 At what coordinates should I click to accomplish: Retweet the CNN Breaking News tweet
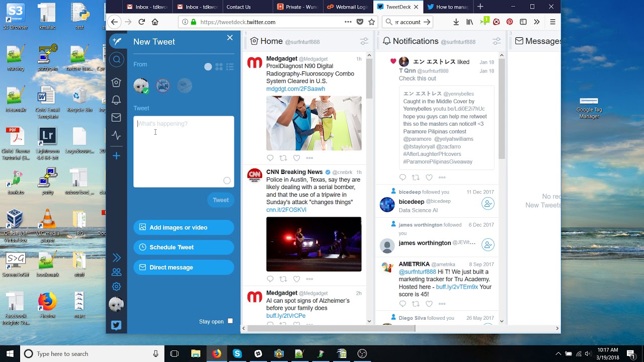pyautogui.click(x=283, y=279)
